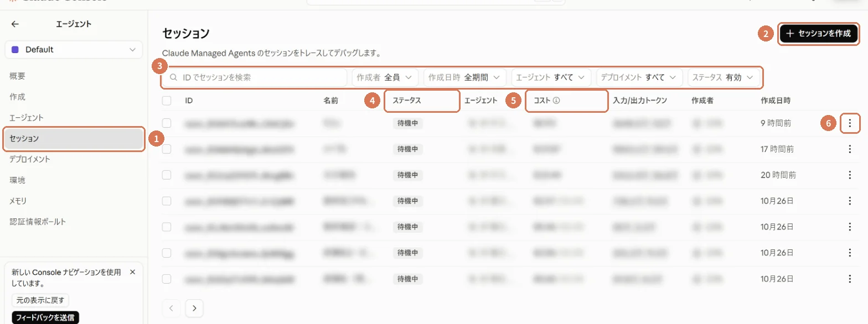Screen dimensions: 868x324
Task: Click the ID column header
Action: (x=189, y=101)
